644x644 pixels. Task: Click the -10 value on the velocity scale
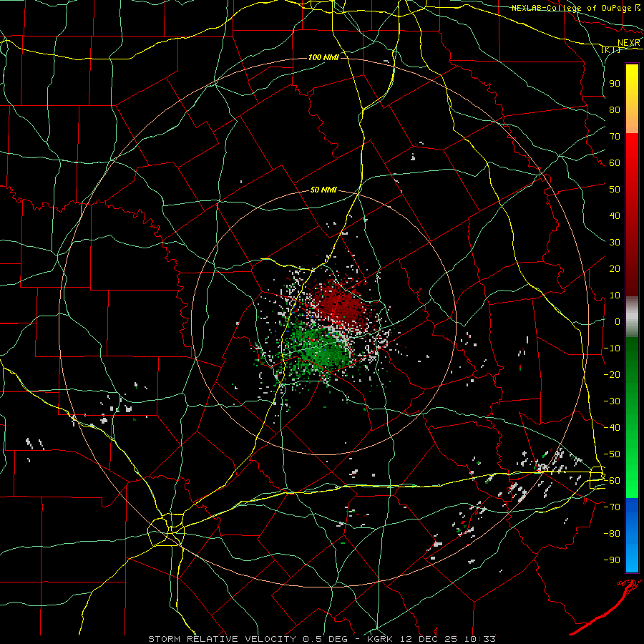(612, 348)
